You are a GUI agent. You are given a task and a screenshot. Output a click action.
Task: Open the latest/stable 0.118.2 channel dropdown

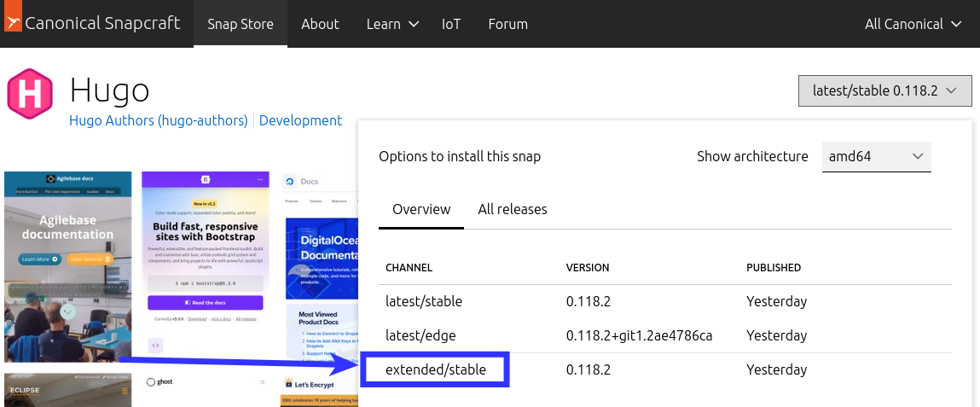click(884, 90)
